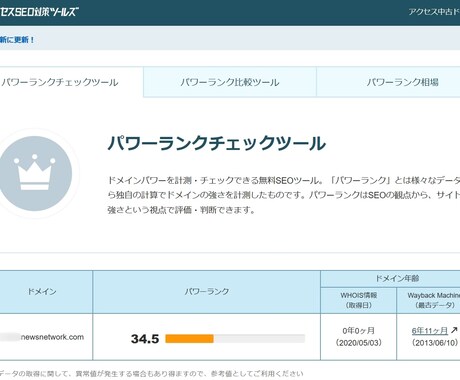This screenshot has width=460, height=380.
Task: Open the 6年11ヶ月 Wayback Machine link
Action: pyautogui.click(x=430, y=331)
